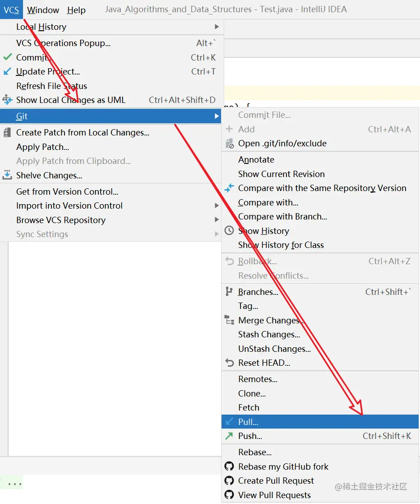Click the clock icon beside Show History
Screen dimensions: 420x504
pyautogui.click(x=229, y=230)
